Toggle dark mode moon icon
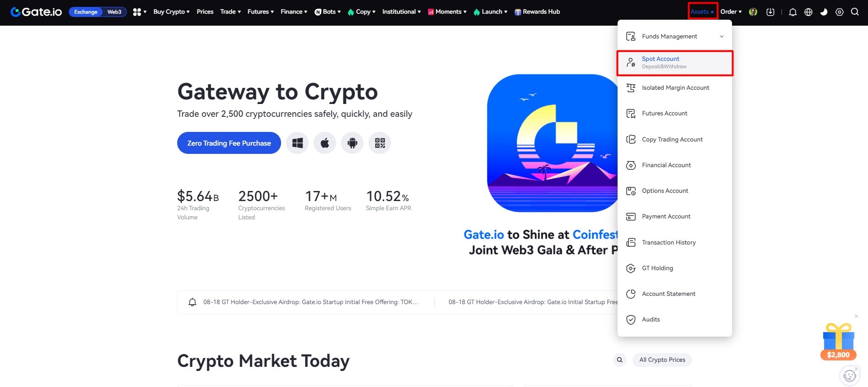Image resolution: width=868 pixels, height=387 pixels. 824,12
